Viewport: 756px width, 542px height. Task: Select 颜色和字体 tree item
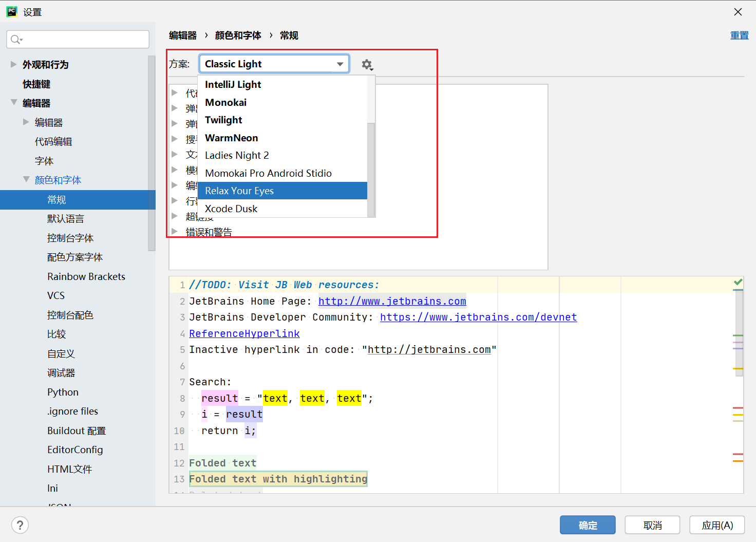tap(58, 180)
